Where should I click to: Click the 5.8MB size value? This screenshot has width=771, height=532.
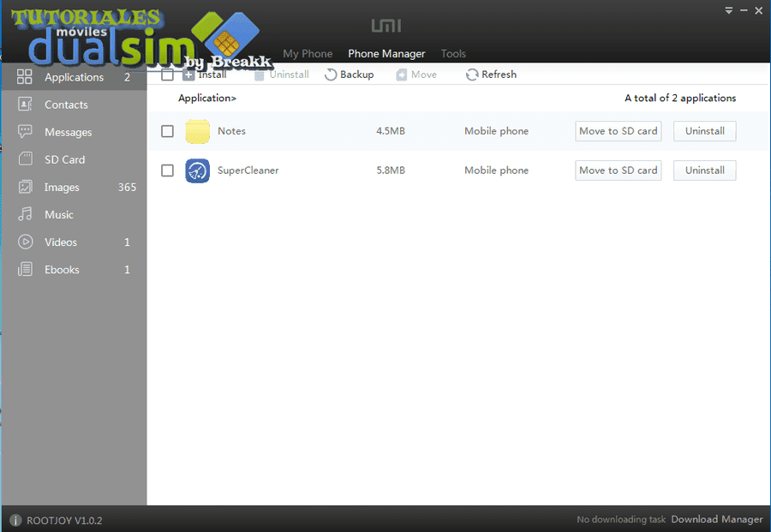click(391, 170)
